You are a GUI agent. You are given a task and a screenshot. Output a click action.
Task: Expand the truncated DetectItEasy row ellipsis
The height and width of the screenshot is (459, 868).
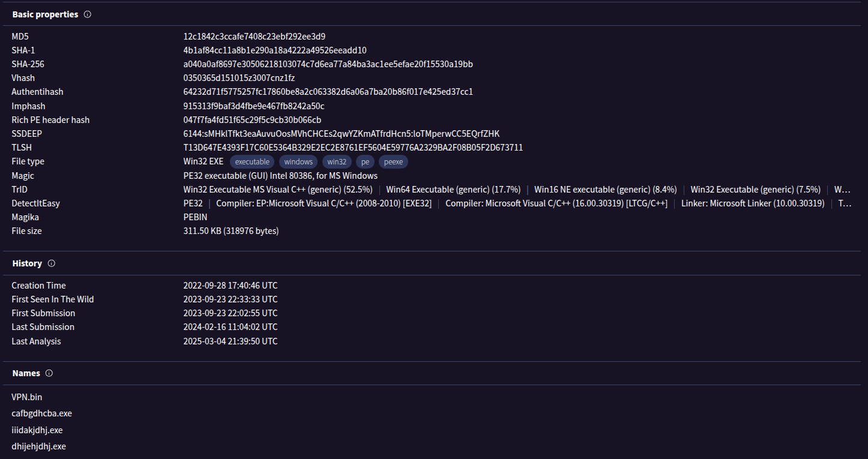click(844, 203)
